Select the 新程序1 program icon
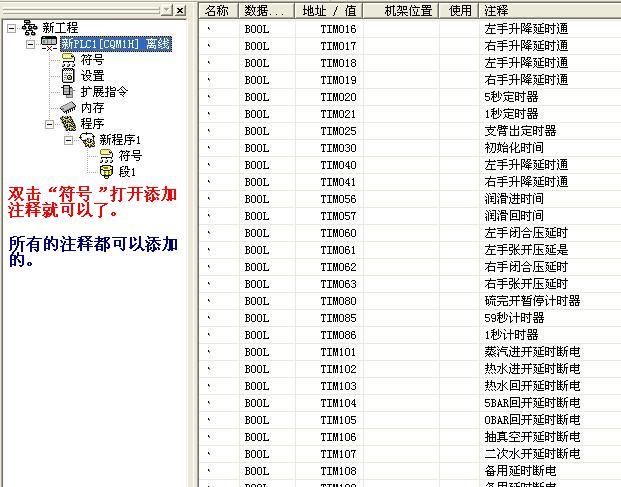621x487 pixels. pos(87,140)
